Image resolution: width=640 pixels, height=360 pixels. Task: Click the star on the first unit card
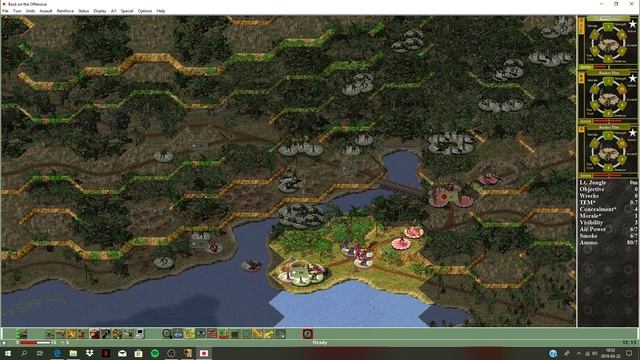(x=632, y=24)
